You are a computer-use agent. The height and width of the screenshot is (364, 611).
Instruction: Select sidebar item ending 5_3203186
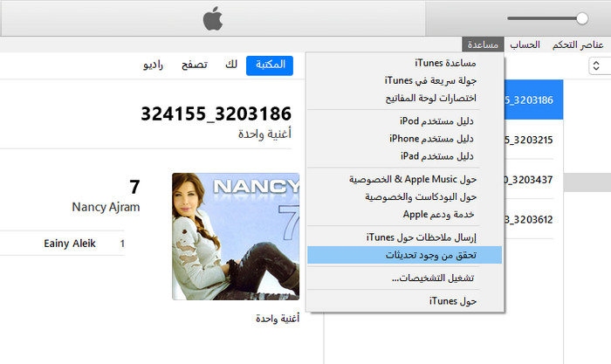[x=534, y=100]
